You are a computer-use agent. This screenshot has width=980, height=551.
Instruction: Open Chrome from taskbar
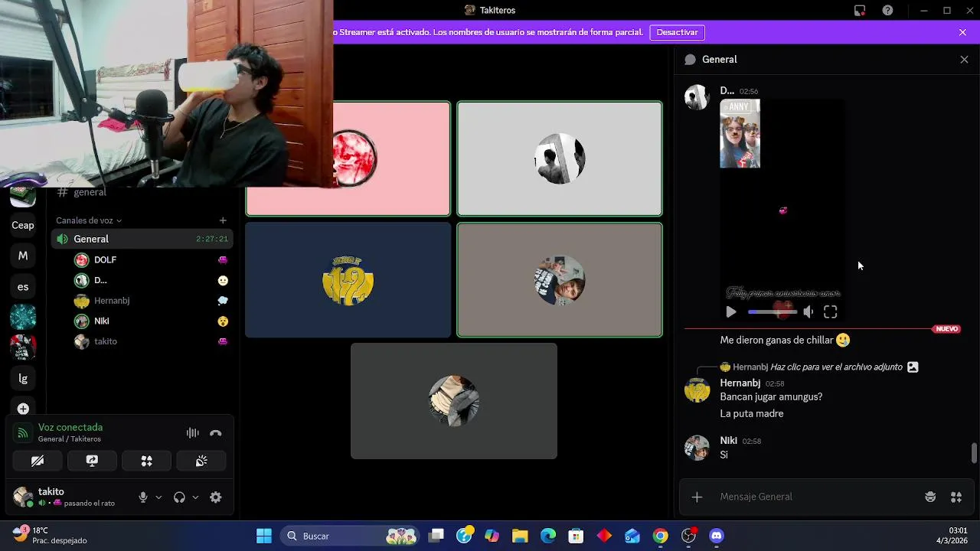tap(660, 536)
